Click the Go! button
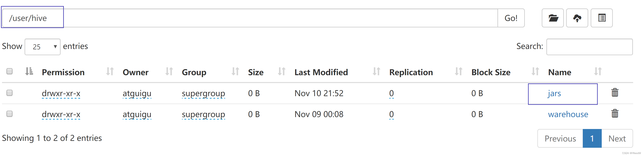 pyautogui.click(x=511, y=18)
